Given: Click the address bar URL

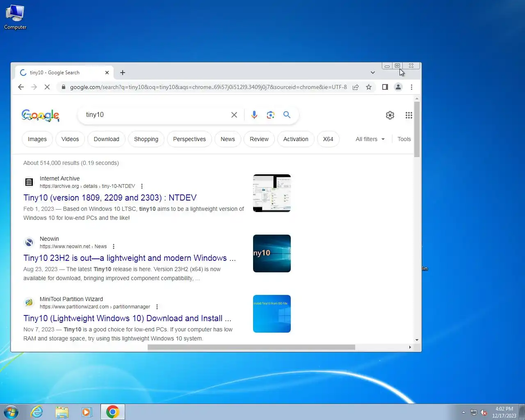Looking at the screenshot, I should pos(208,87).
